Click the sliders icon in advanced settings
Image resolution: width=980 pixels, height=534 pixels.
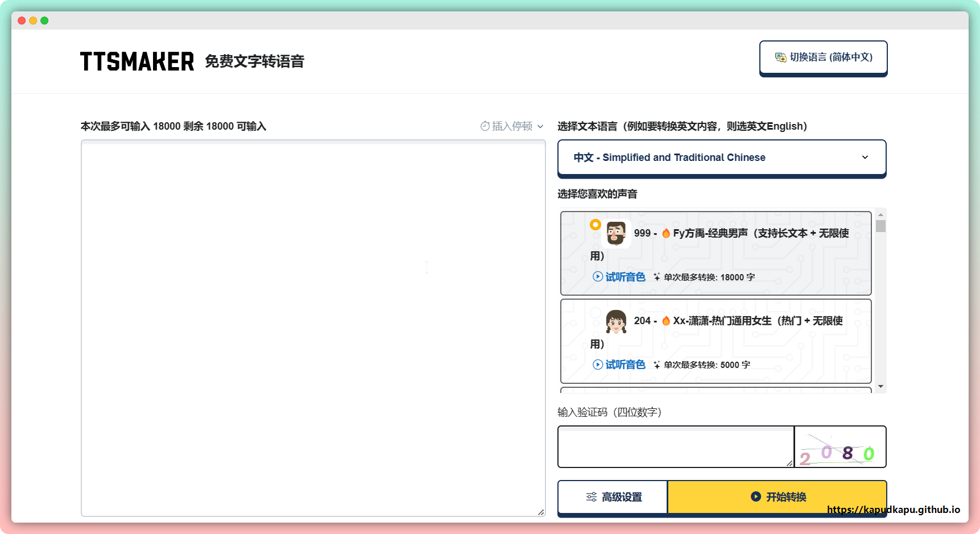click(x=592, y=497)
